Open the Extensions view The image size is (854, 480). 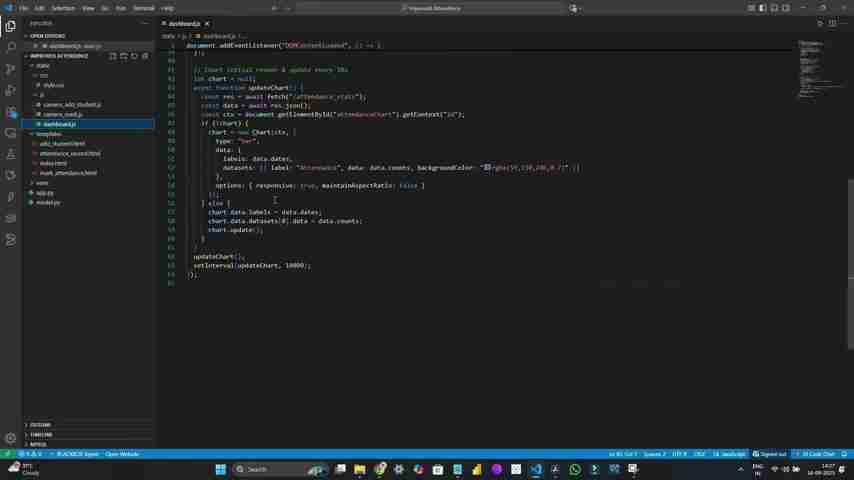(11, 112)
